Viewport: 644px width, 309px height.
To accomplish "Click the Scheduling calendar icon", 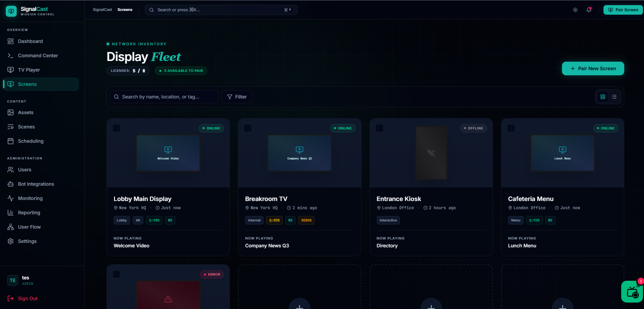I will click(11, 141).
